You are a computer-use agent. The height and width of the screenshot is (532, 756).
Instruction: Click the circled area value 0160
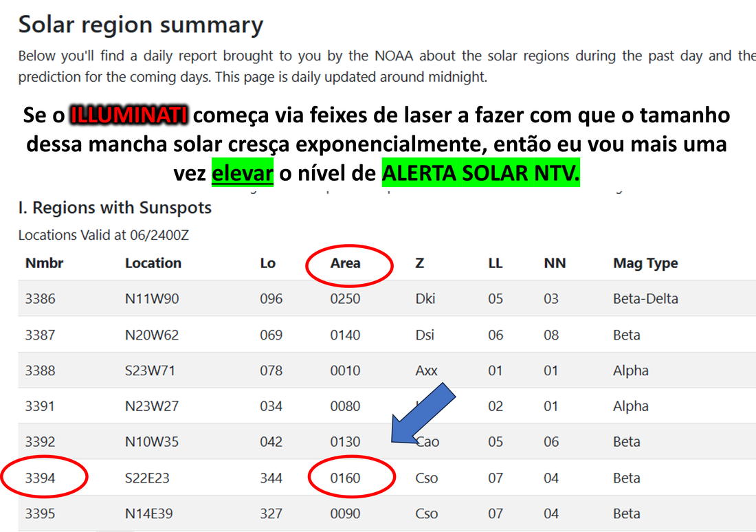[345, 478]
